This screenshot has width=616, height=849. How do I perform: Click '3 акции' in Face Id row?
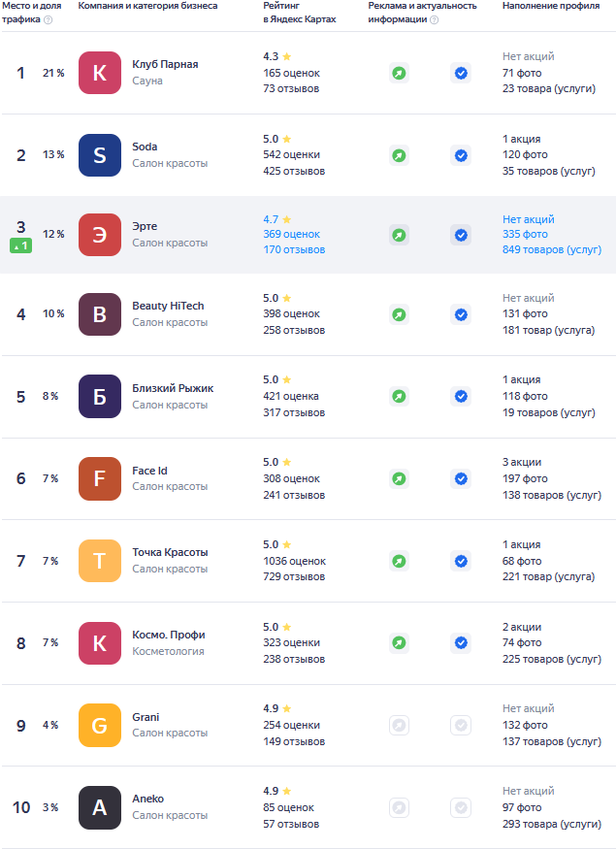pos(522,462)
